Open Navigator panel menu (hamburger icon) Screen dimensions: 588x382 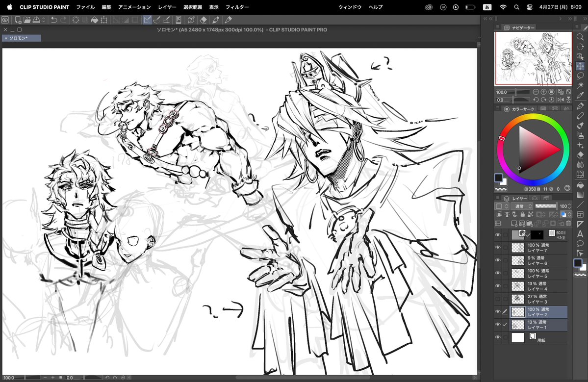(498, 27)
